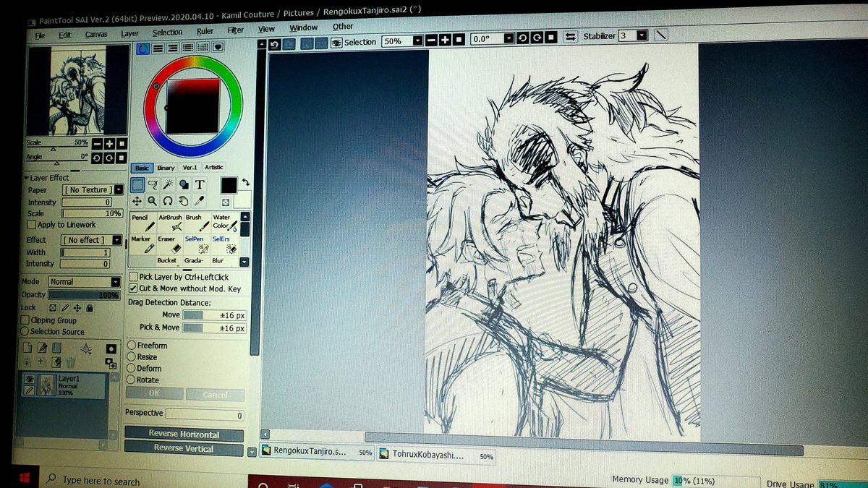Choose the SelErs tool
Image resolution: width=868 pixels, height=488 pixels.
(x=224, y=244)
